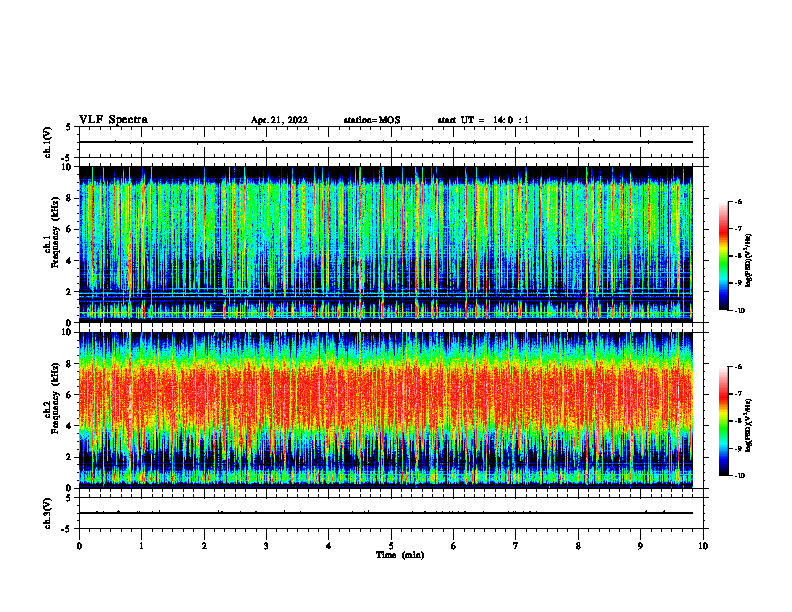Select the "start UT = 14: 0 : 1" text

[x=483, y=120]
